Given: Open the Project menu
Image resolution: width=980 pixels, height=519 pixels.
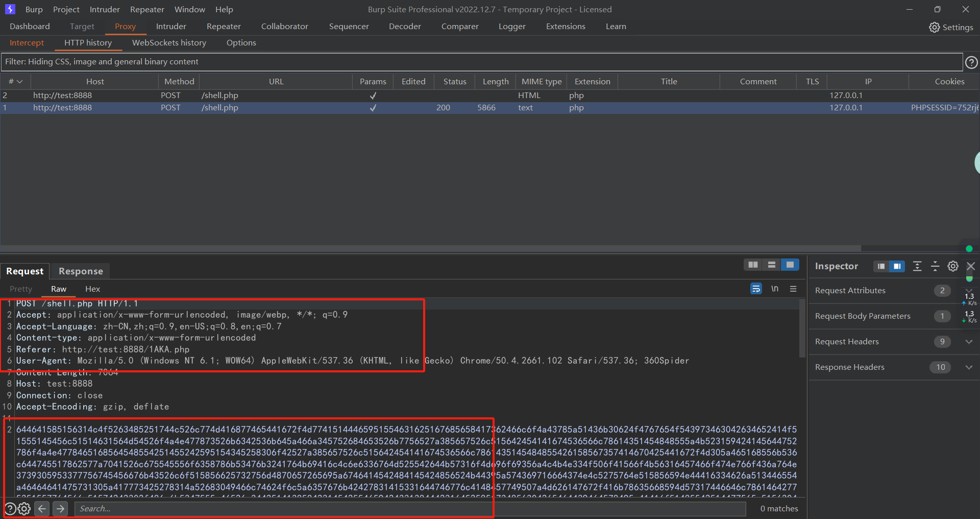Looking at the screenshot, I should [66, 9].
